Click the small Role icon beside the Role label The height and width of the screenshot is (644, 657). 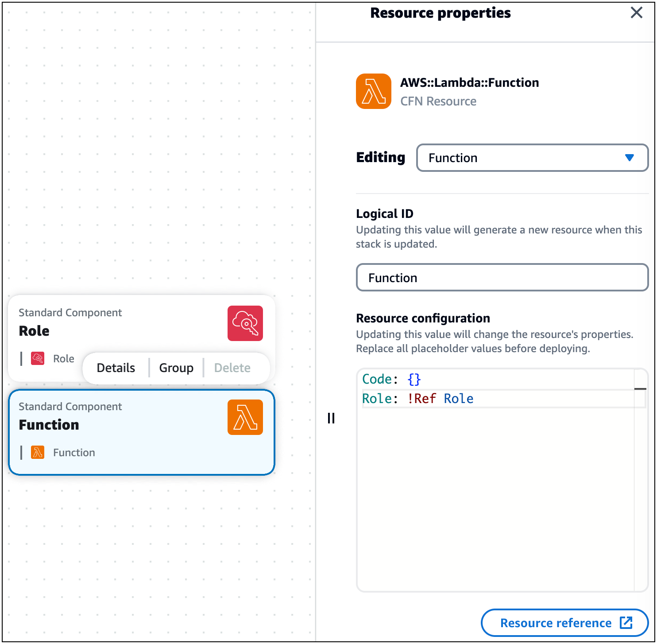tap(38, 358)
